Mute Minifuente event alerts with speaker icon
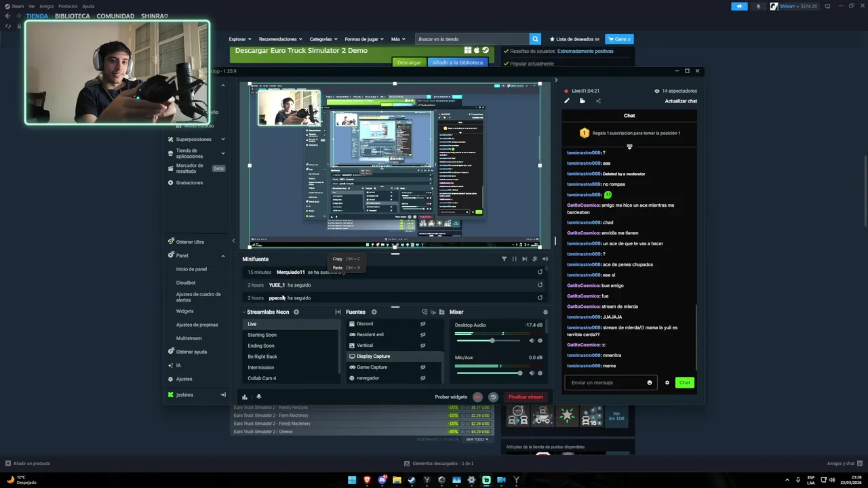 click(545, 259)
